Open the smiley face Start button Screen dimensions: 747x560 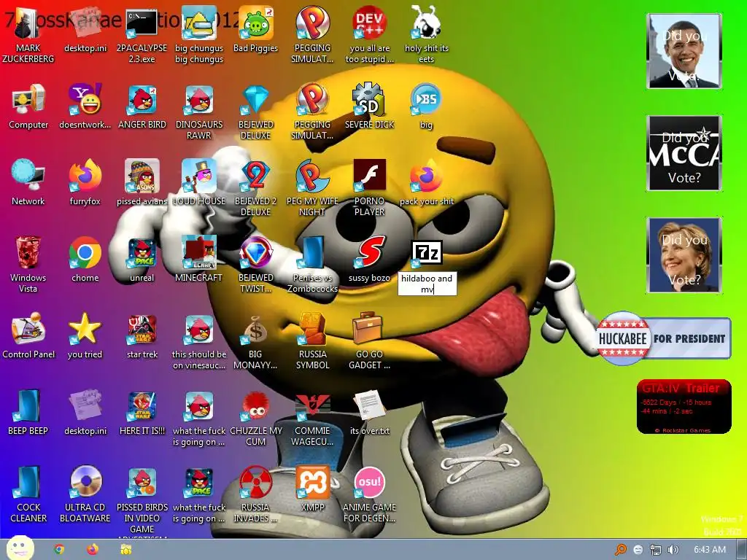pyautogui.click(x=20, y=548)
